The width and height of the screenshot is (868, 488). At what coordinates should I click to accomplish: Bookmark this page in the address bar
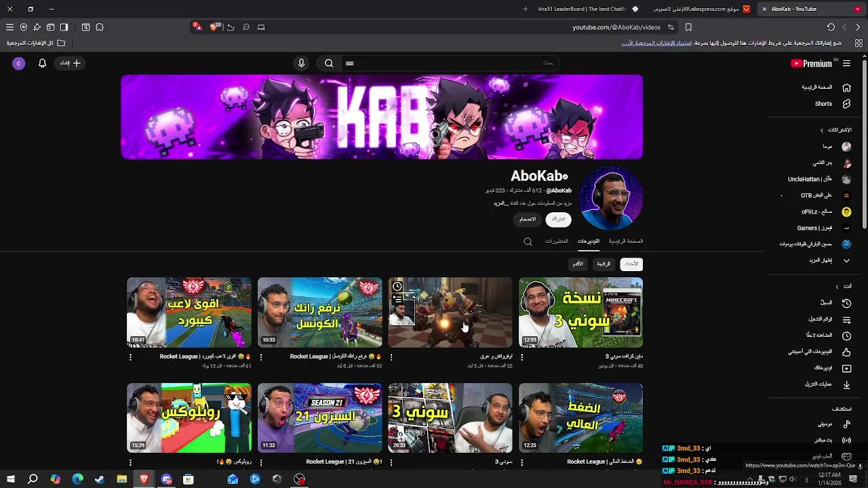coord(688,27)
